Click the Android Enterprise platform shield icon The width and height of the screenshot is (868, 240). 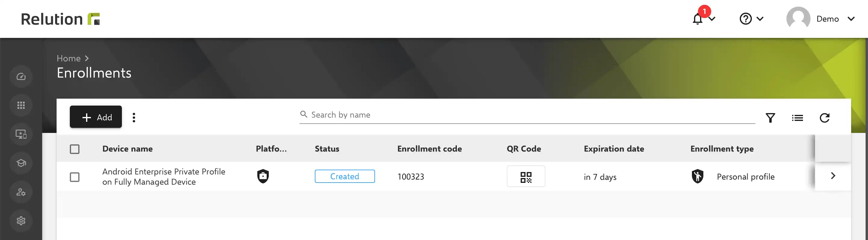(x=263, y=176)
